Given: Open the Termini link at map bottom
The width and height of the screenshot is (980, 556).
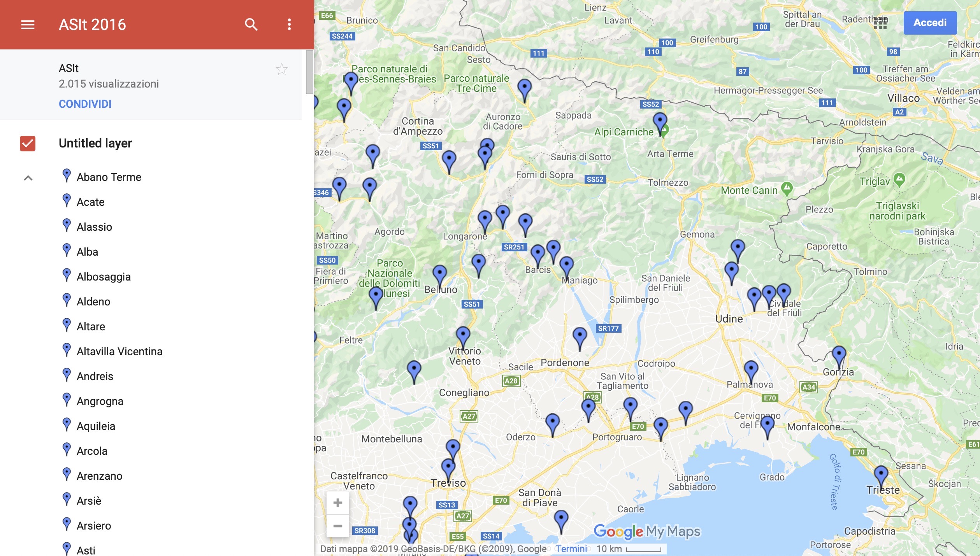Looking at the screenshot, I should (571, 549).
